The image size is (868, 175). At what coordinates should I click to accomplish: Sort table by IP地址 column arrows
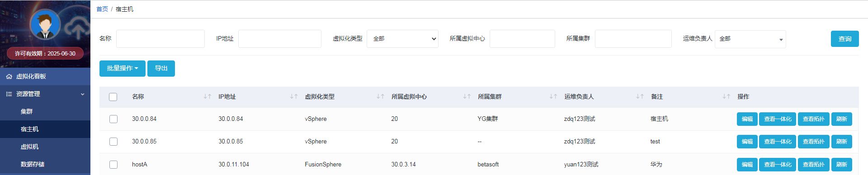(x=294, y=97)
